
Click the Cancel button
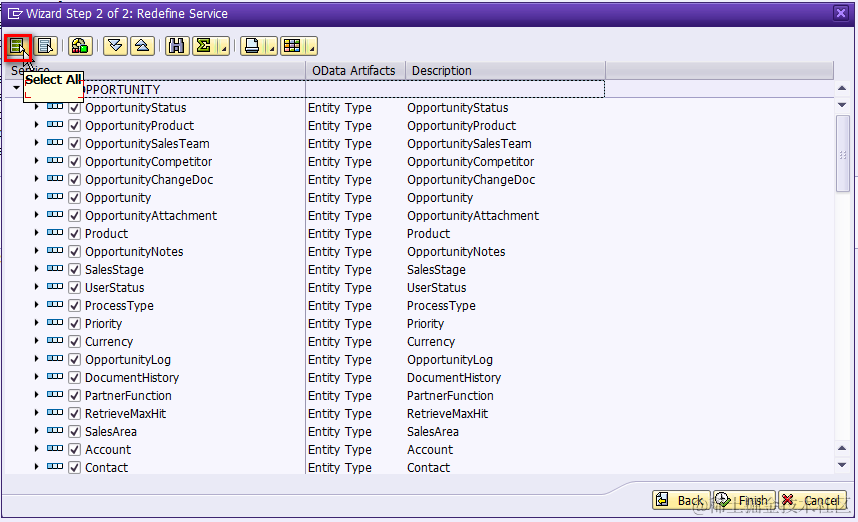click(812, 500)
